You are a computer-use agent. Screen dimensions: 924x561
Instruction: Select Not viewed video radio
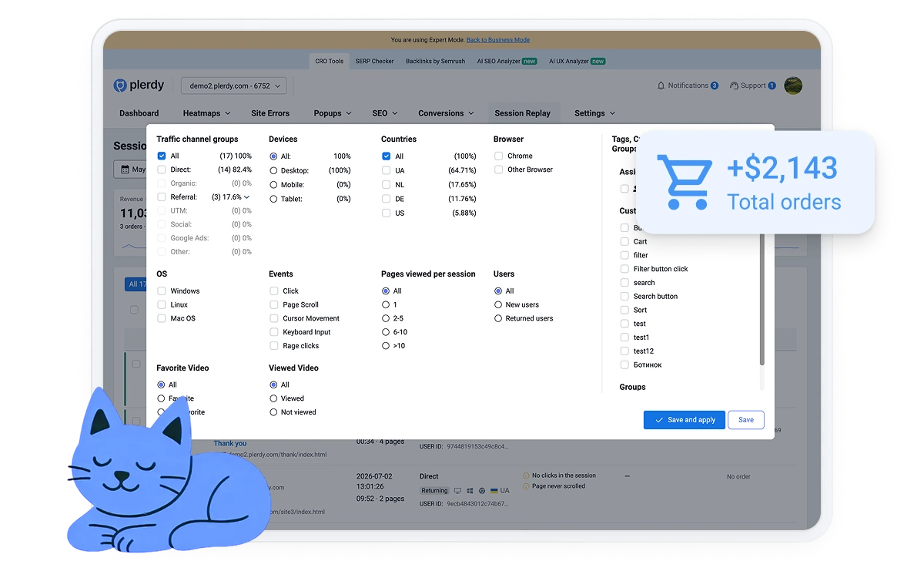273,412
